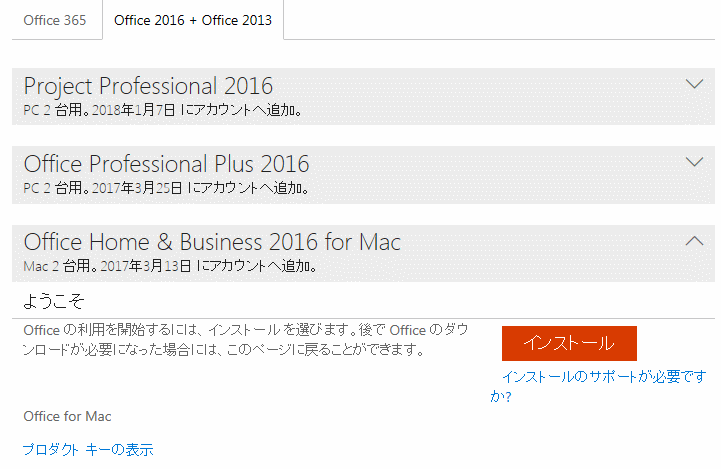
Task: Expand the Project Professional 2016 chevron arrow
Action: tap(694, 84)
